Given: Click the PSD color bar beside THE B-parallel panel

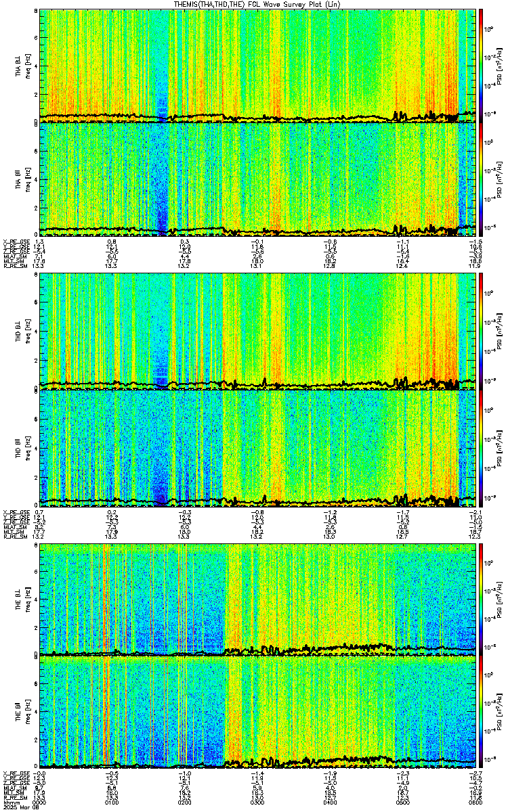Looking at the screenshot, I should coord(481,712).
